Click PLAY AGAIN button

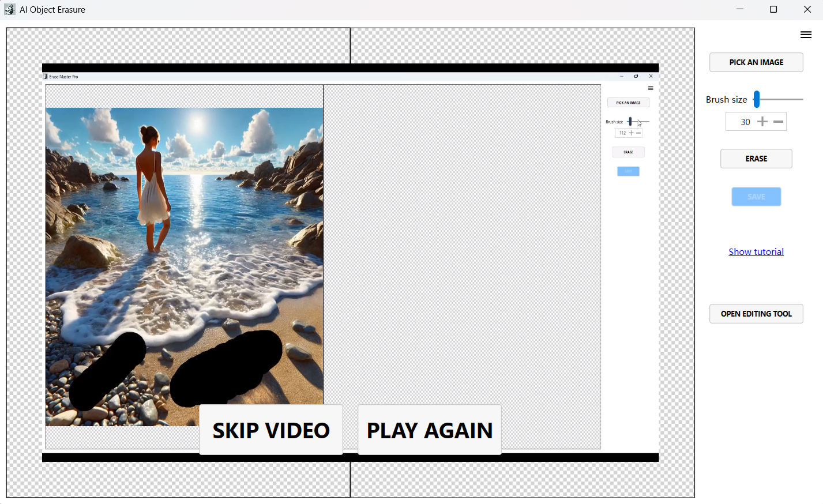pyautogui.click(x=430, y=430)
